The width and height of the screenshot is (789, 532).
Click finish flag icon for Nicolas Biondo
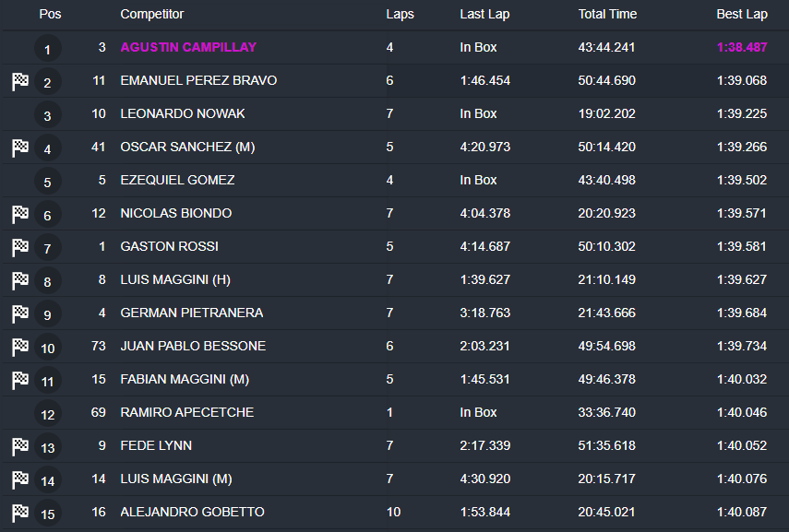(20, 214)
